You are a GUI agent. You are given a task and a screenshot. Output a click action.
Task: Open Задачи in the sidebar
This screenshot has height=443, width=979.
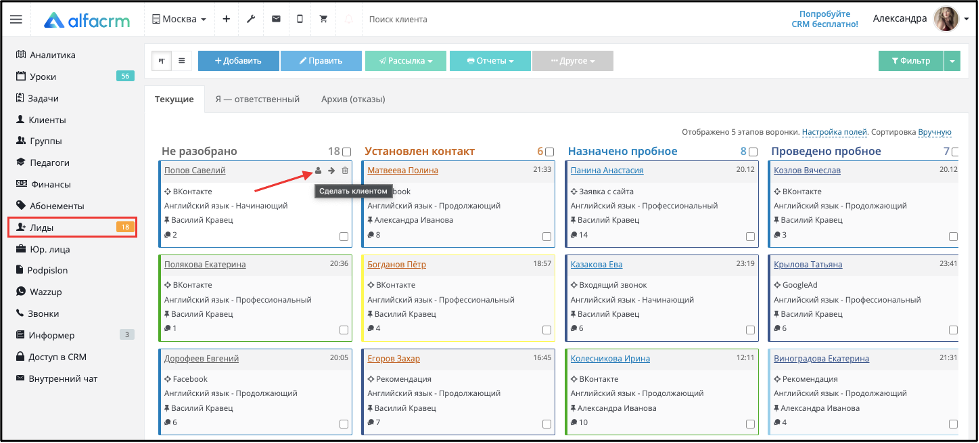(x=42, y=98)
